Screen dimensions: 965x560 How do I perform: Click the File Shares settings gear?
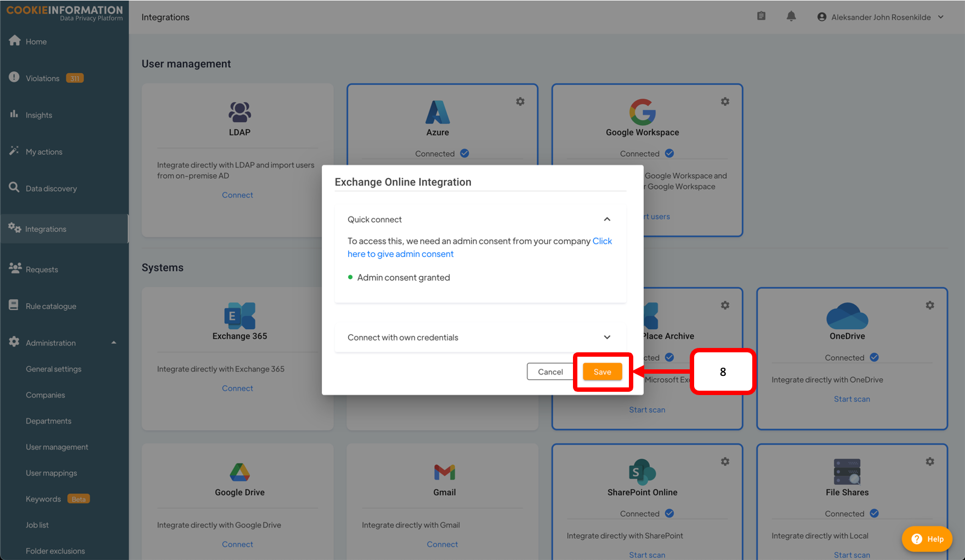(929, 461)
